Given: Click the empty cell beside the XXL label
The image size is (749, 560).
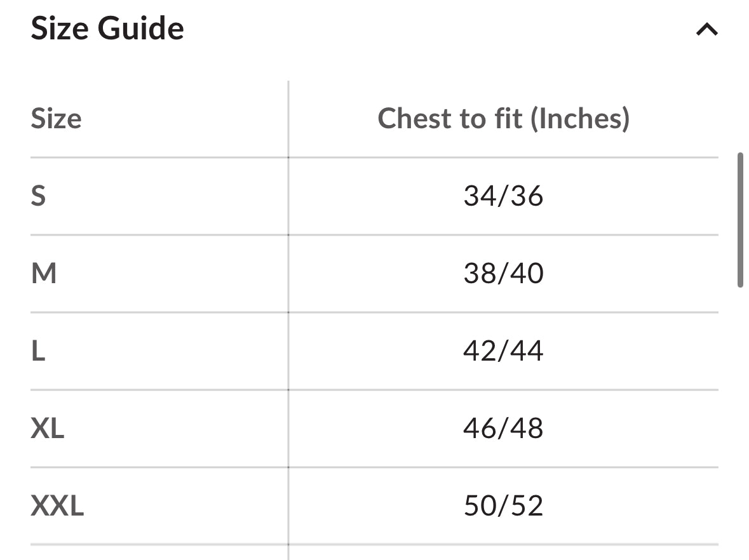Looking at the screenshot, I should click(x=186, y=505).
